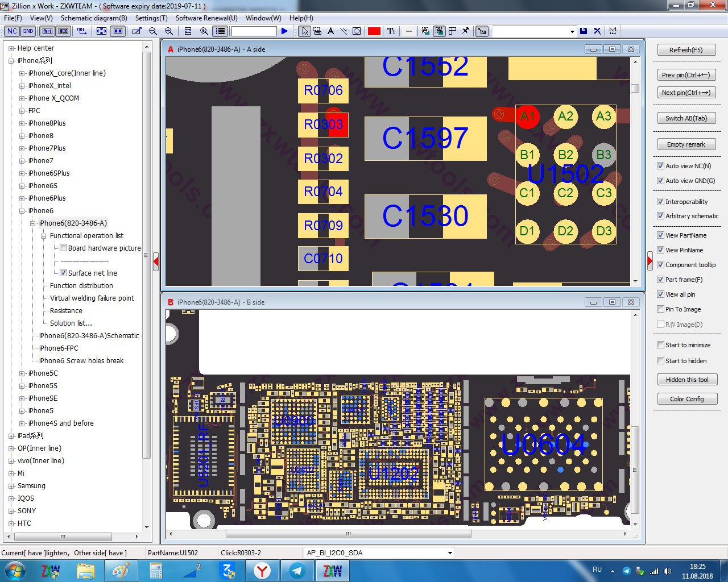Screen dimensions: 728x582
Task: Toggle the Auto view GND(G) checkbox
Action: click(660, 181)
